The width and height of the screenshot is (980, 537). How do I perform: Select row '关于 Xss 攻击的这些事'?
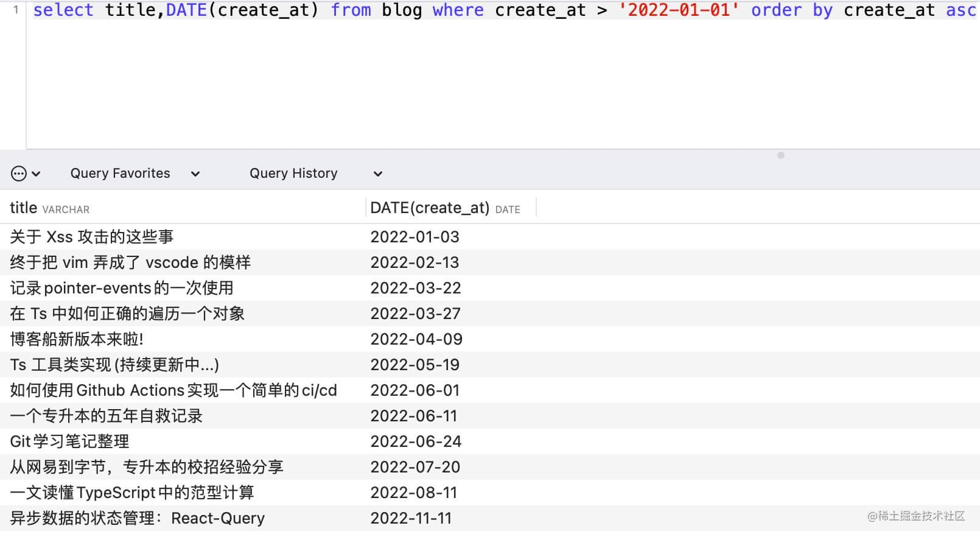click(x=490, y=237)
